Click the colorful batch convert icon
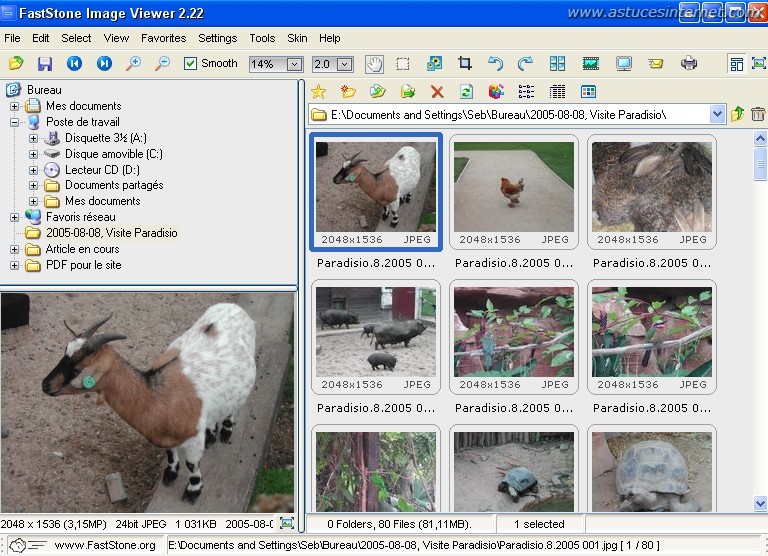The width and height of the screenshot is (768, 556). tap(496, 92)
